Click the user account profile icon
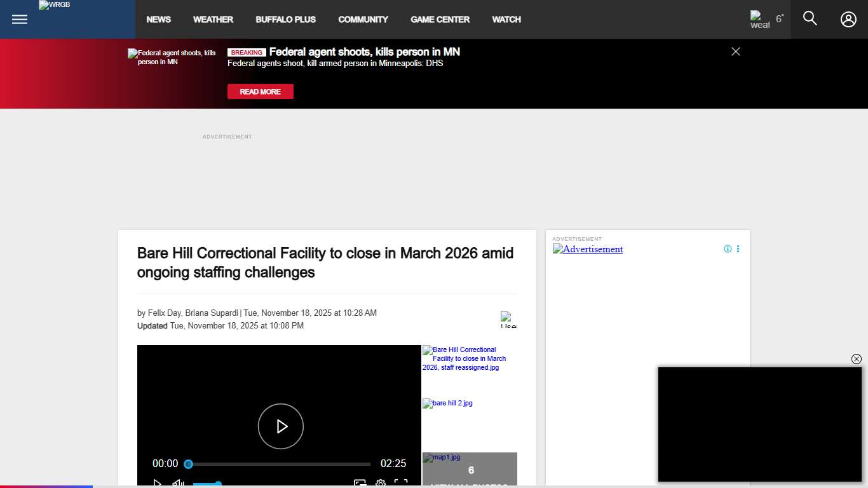Screen dimensions: 868x488 (848, 19)
